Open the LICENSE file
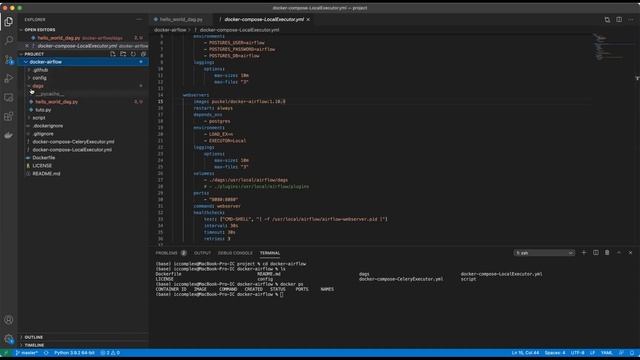Screen dimensions: 640x360 click(x=42, y=166)
